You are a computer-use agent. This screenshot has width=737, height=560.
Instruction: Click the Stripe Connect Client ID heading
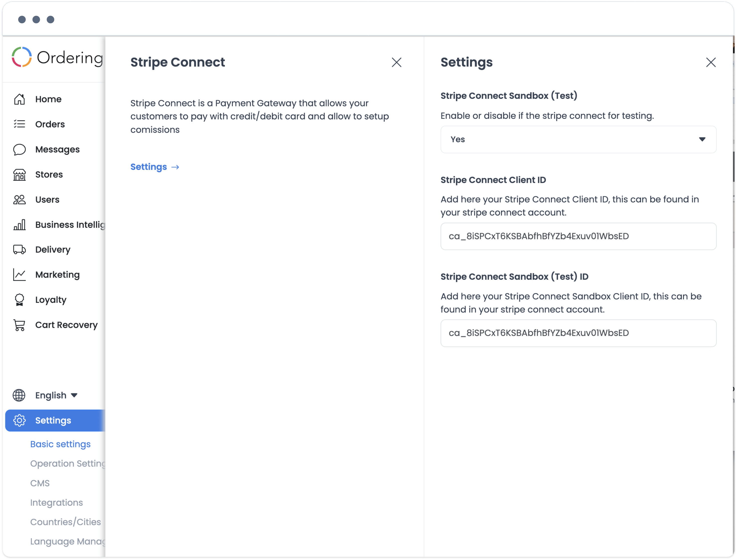pos(493,180)
